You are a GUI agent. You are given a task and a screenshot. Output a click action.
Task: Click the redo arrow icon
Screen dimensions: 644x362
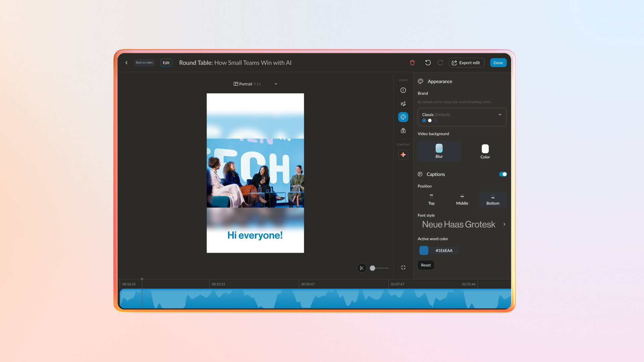pyautogui.click(x=440, y=63)
